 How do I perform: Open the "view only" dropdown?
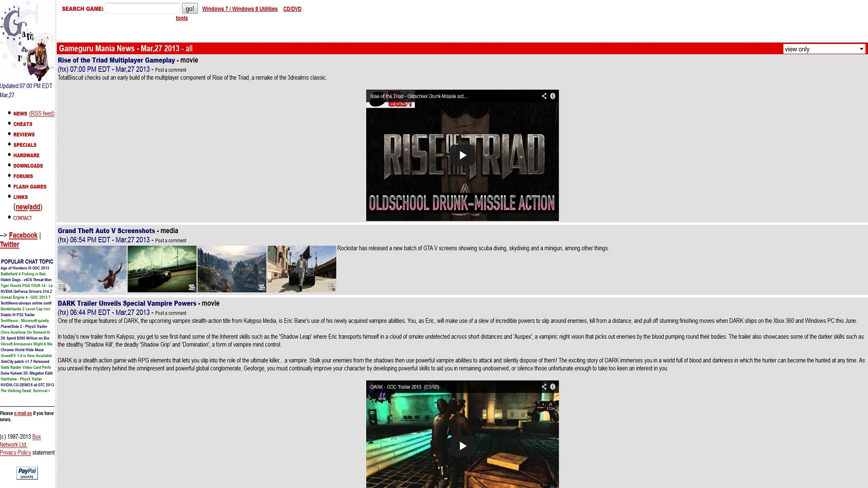(824, 49)
